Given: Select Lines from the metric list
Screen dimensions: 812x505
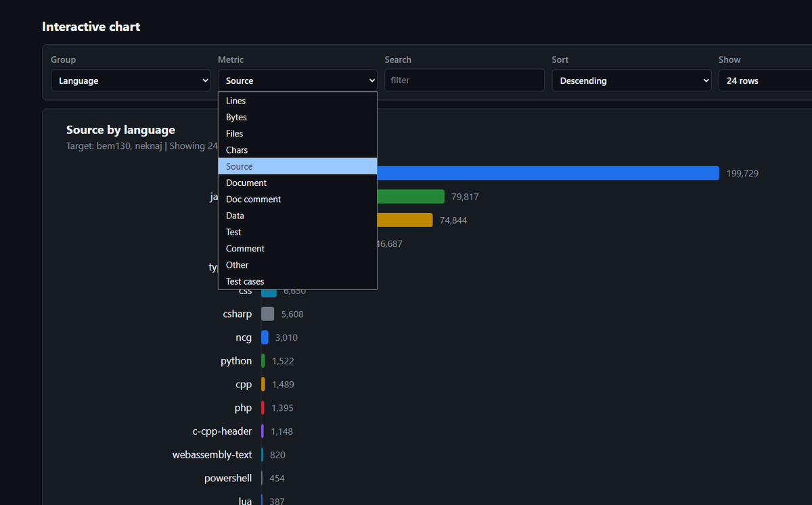Looking at the screenshot, I should pyautogui.click(x=298, y=101).
